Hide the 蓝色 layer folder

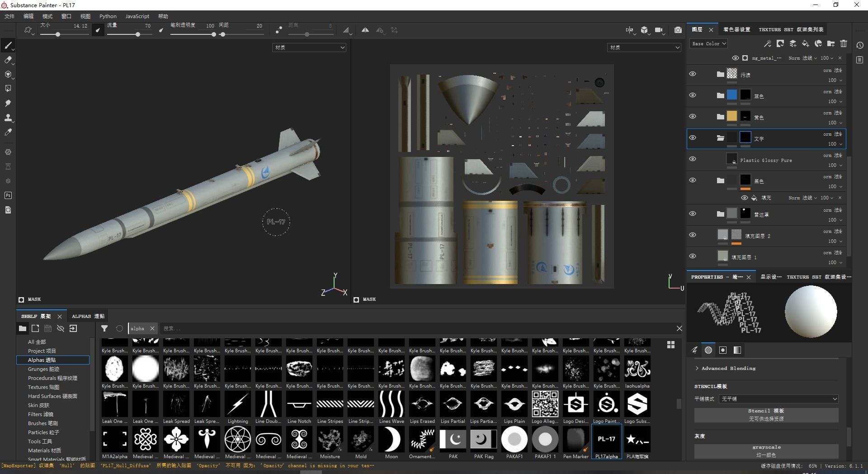[x=692, y=95]
